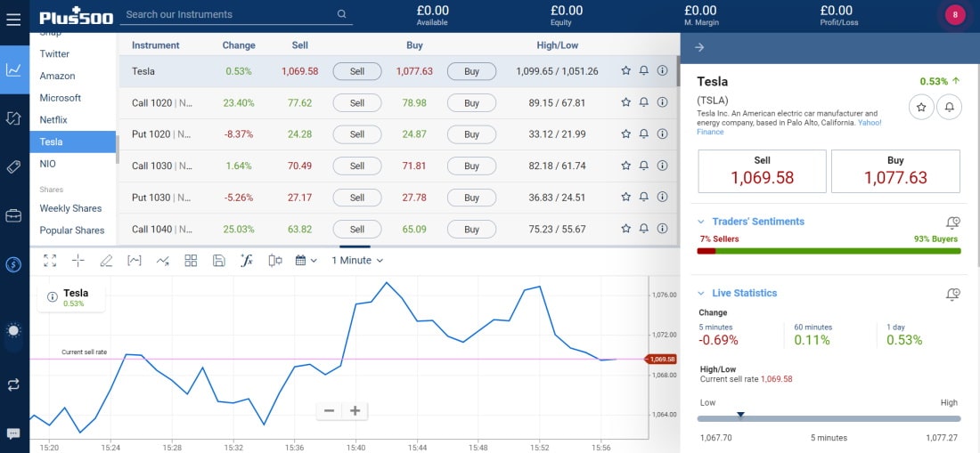Click Sell button for Call 1030
Viewport: 980px width, 453px height.
pos(357,166)
